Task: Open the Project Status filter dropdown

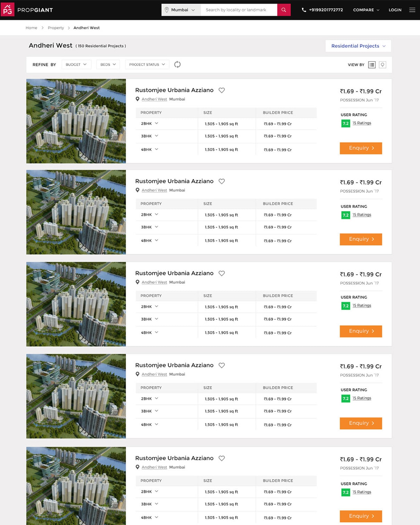Action: [147, 65]
